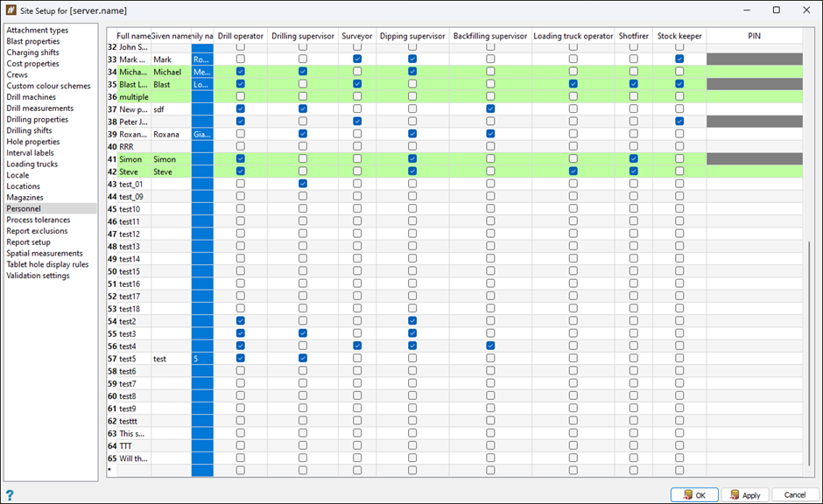Click the PIN column header

(x=754, y=36)
